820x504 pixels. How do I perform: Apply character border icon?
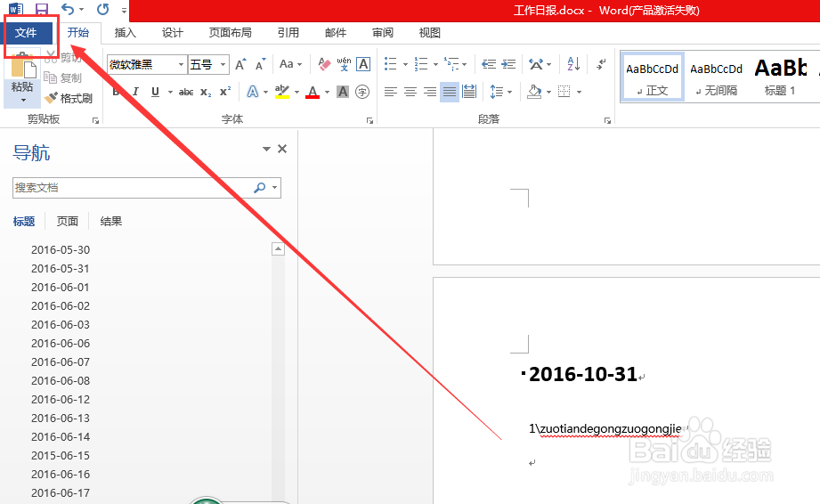[363, 64]
